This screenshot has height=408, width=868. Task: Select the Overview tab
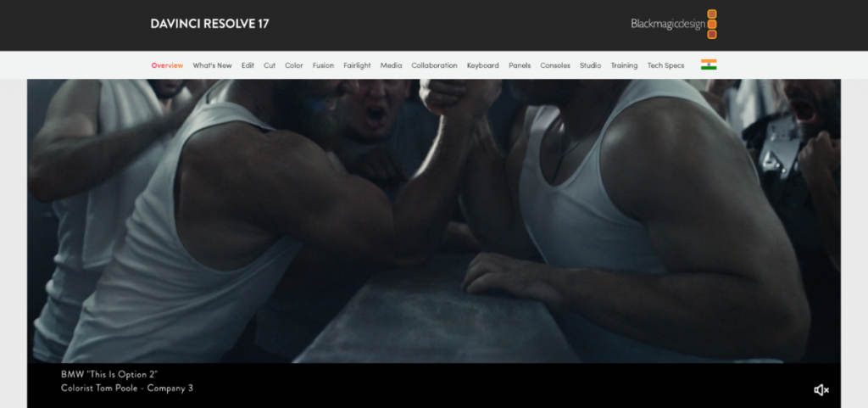point(167,65)
